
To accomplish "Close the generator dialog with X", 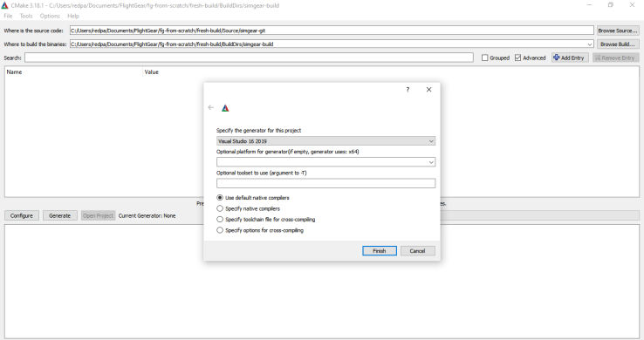I will [x=428, y=90].
